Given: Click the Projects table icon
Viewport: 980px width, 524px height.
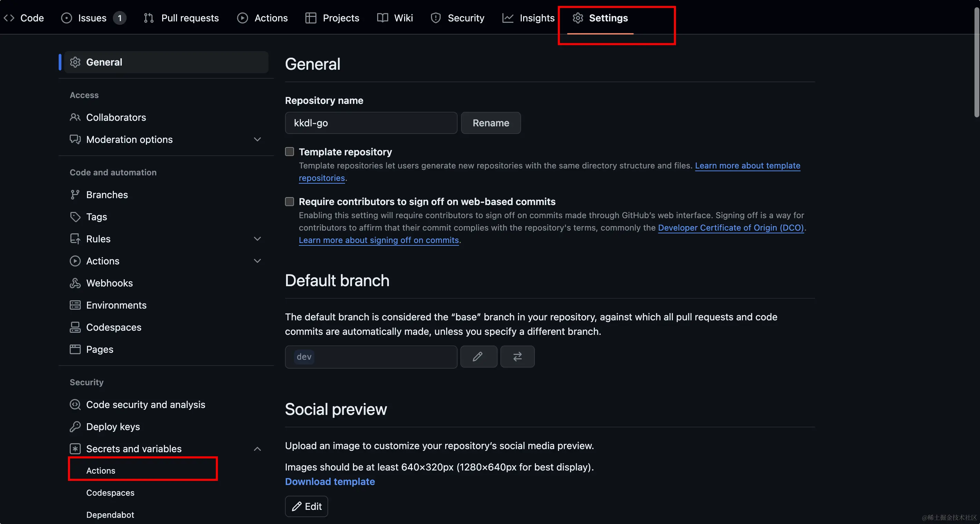Looking at the screenshot, I should tap(311, 18).
